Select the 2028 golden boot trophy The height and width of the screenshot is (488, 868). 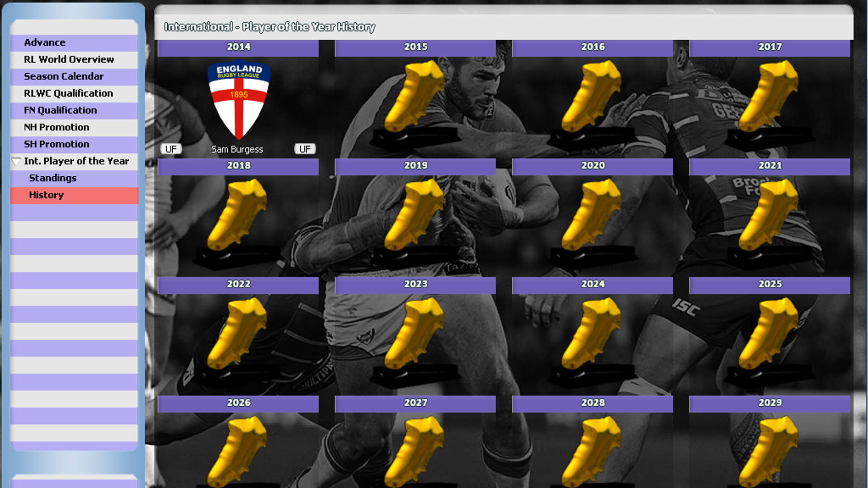tap(593, 452)
